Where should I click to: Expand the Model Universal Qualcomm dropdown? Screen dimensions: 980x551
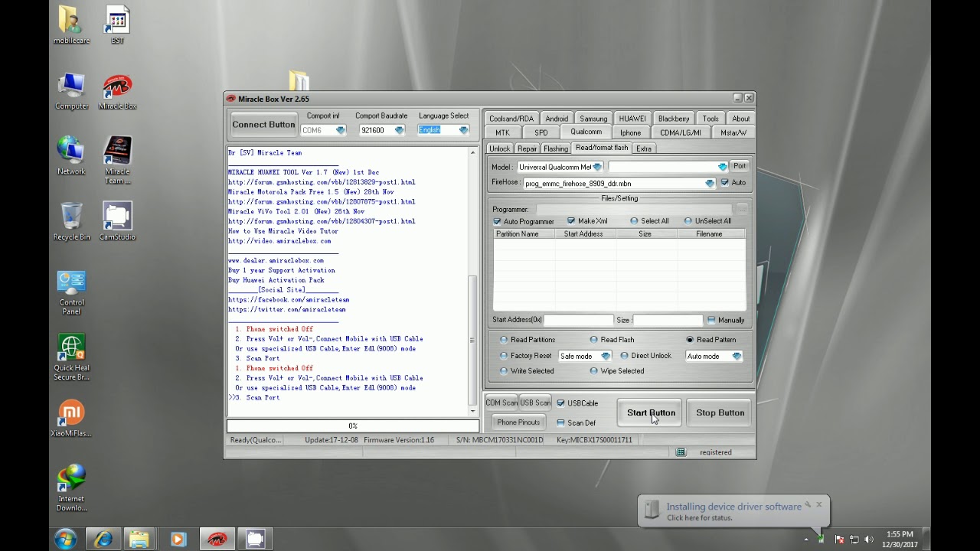[597, 167]
